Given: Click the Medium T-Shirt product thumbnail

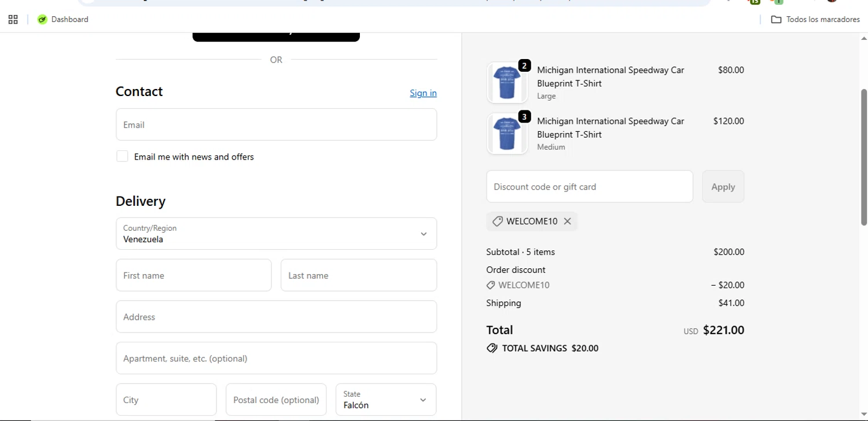Looking at the screenshot, I should point(507,134).
